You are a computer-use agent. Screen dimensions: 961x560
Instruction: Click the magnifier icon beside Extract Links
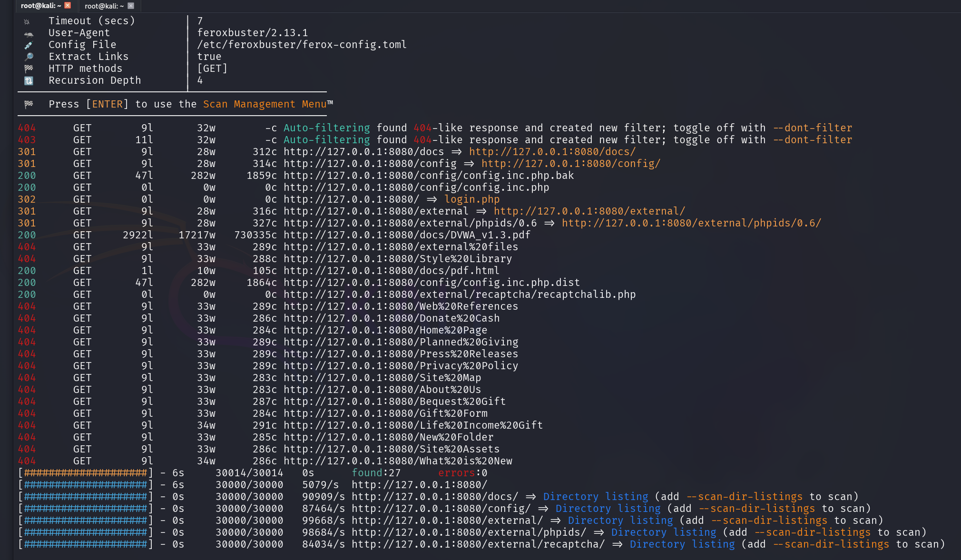click(x=29, y=57)
